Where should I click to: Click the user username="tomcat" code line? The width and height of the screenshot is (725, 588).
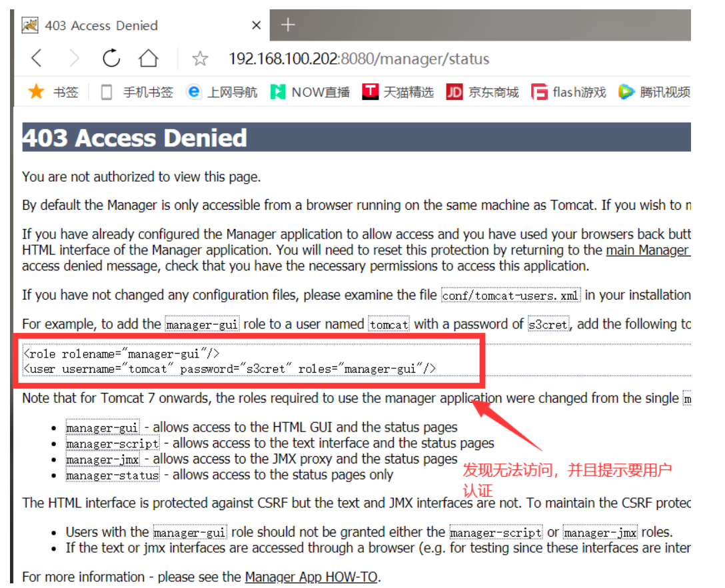(x=229, y=369)
